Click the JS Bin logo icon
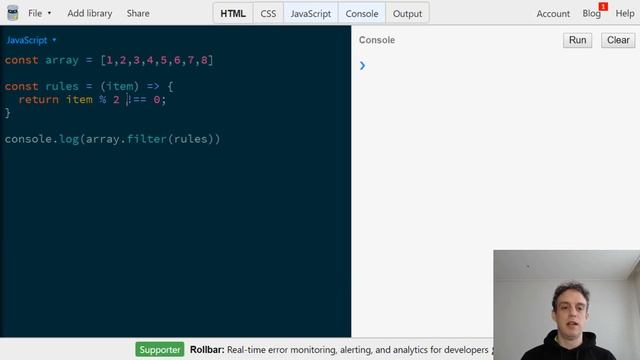 (x=13, y=13)
